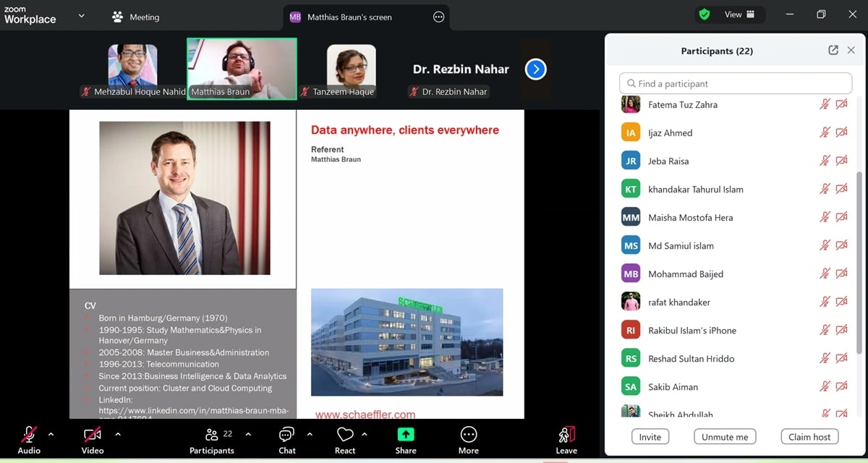Pop out the Participants panel
Viewport: 868px width, 463px height.
pyautogui.click(x=833, y=51)
